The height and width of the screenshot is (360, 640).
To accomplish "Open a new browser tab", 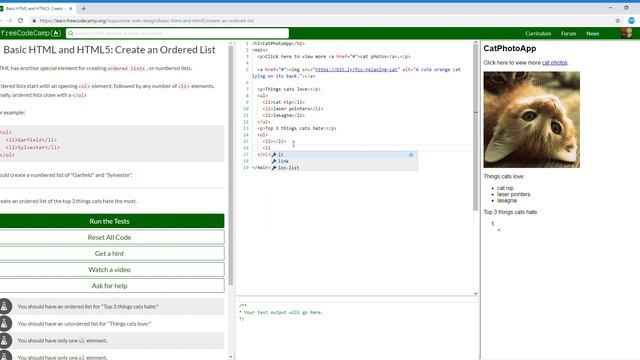I will click(x=83, y=8).
